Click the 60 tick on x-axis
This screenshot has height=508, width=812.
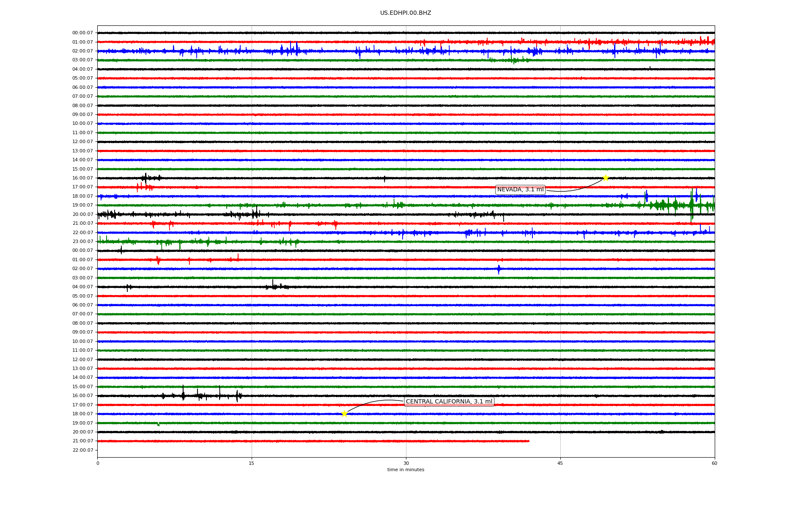pyautogui.click(x=714, y=463)
